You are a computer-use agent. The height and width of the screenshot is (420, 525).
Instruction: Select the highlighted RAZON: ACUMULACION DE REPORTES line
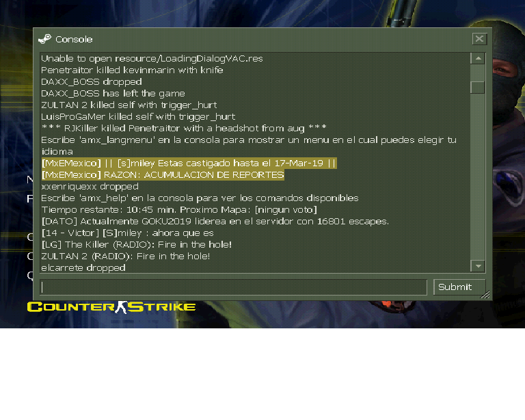coord(163,175)
